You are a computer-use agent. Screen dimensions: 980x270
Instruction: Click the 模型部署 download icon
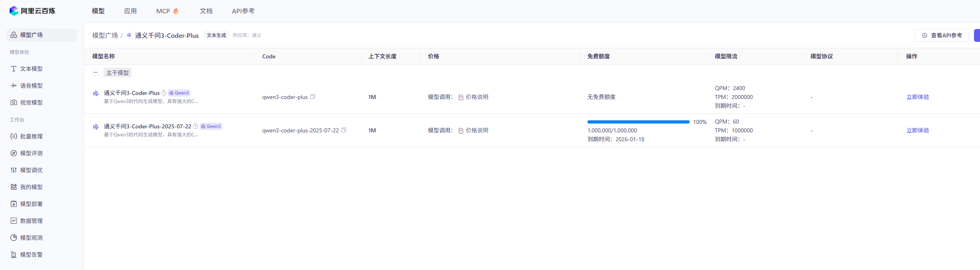click(14, 204)
